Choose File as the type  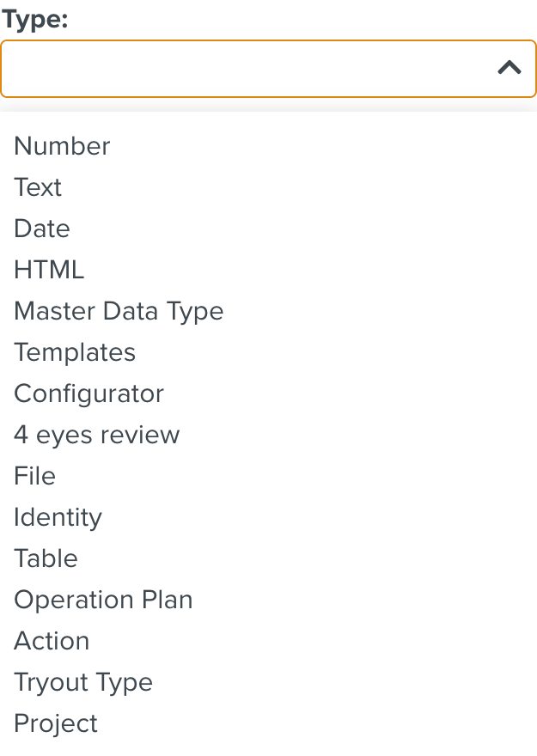pyautogui.click(x=34, y=476)
